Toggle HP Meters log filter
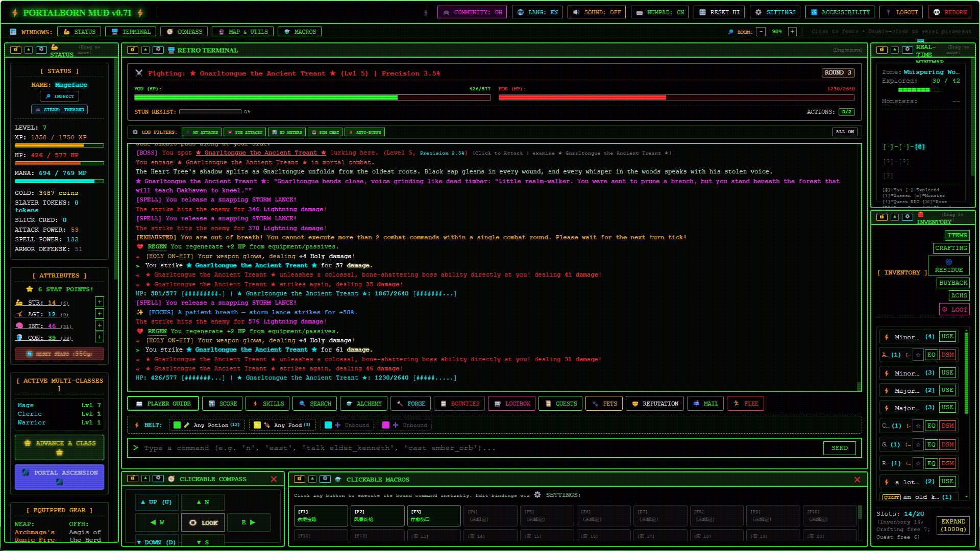 click(x=287, y=132)
